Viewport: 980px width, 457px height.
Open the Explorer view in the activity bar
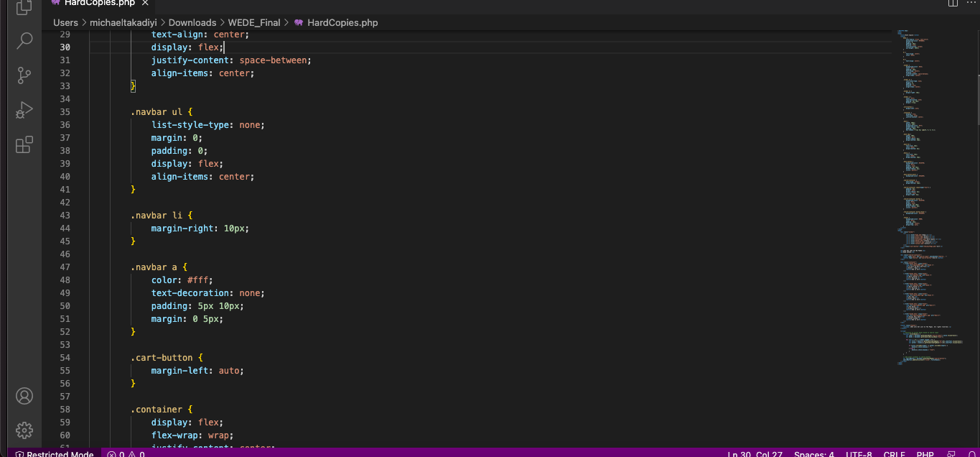[x=24, y=7]
